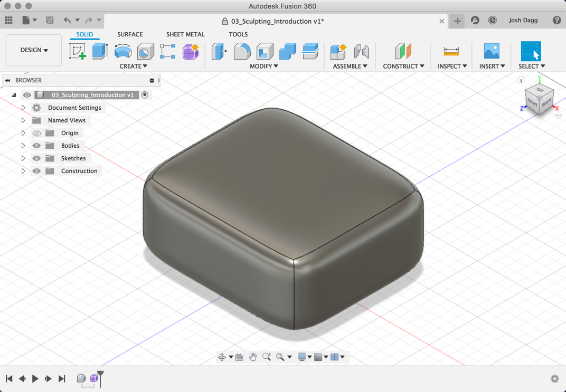Select the Offset Face tool
The width and height of the screenshot is (566, 392).
coord(310,51)
